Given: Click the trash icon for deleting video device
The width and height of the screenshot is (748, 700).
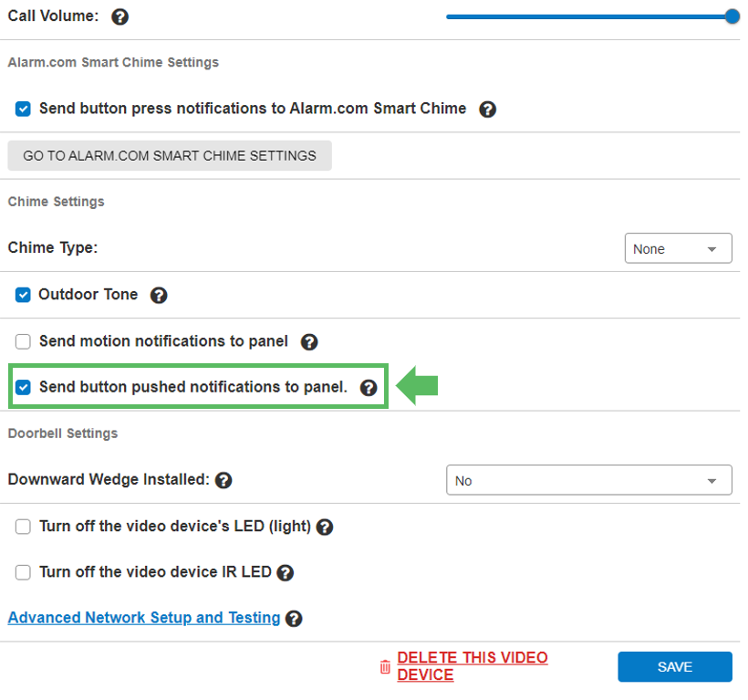Looking at the screenshot, I should point(385,667).
